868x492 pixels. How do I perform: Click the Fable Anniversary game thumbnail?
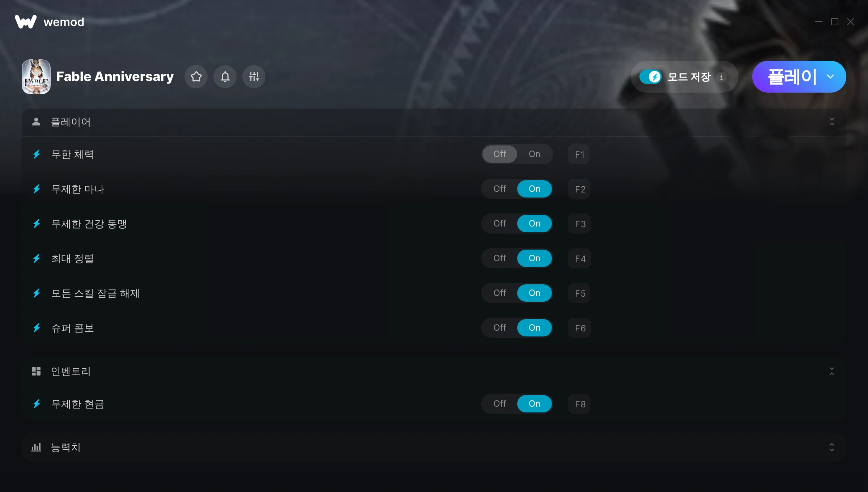pos(36,77)
